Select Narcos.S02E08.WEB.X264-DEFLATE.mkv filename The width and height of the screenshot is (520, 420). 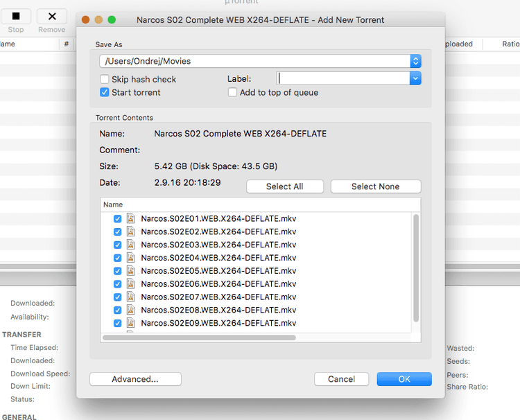[218, 310]
